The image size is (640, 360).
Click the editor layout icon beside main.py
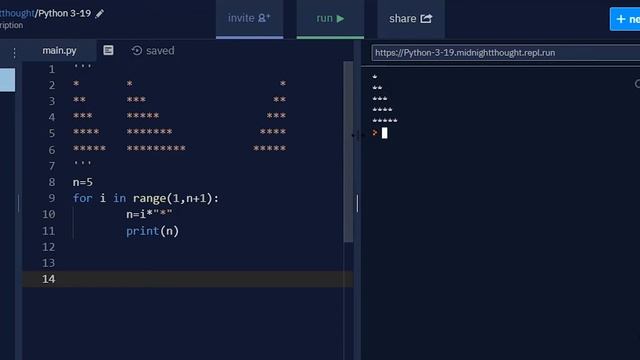pos(108,50)
